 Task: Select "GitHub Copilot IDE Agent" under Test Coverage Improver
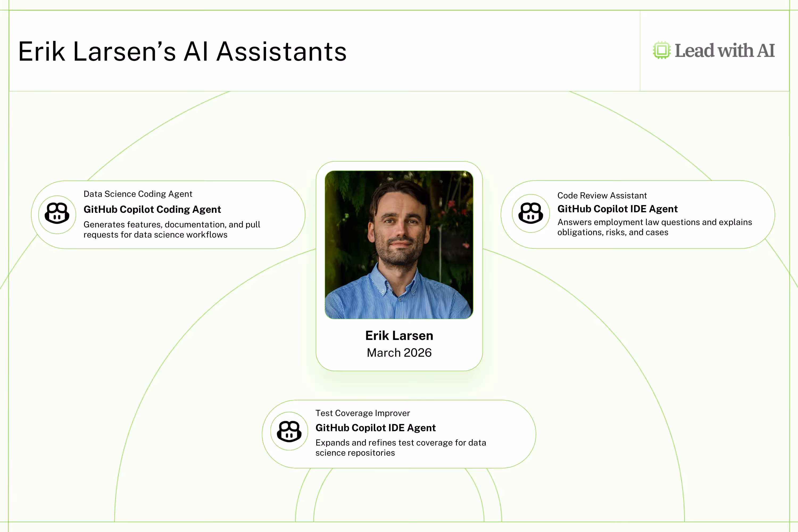pos(376,428)
